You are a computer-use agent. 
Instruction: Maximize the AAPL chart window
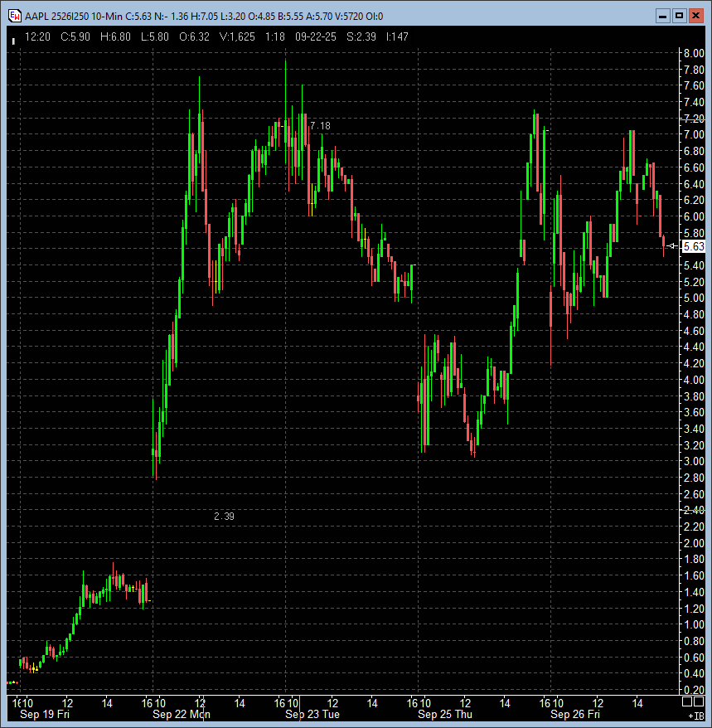679,15
